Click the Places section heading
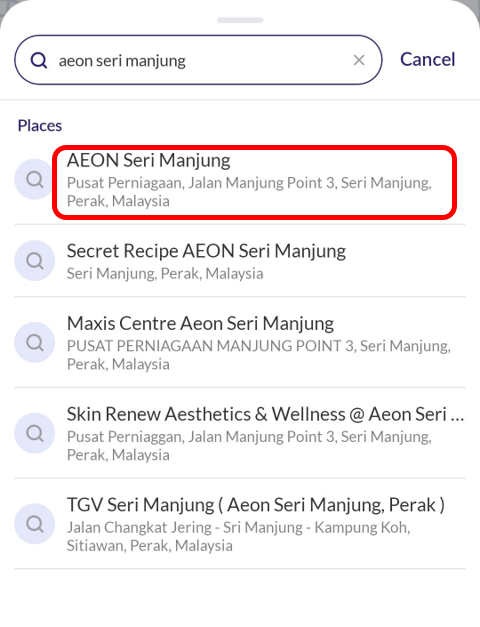Viewport: 480px width, 627px height. (40, 126)
